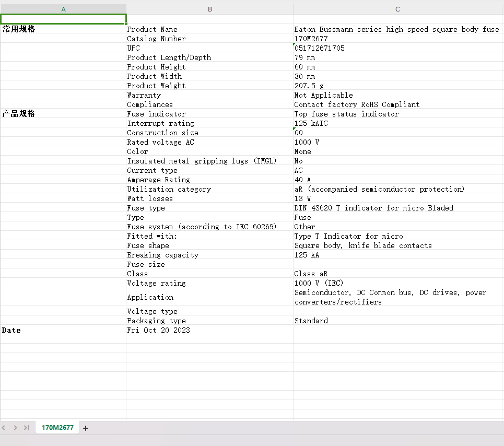Image resolution: width=504 pixels, height=446 pixels.
Task: Click the 'Voltage type' cell
Action: click(x=209, y=311)
